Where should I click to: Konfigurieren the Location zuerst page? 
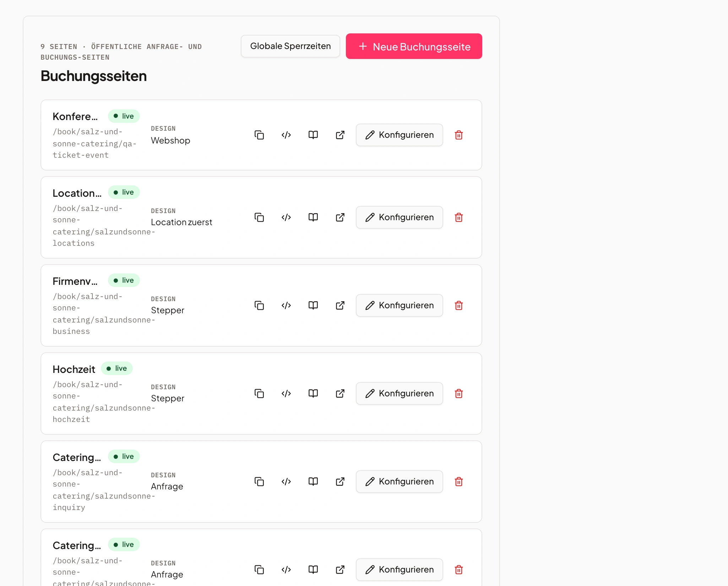(400, 217)
